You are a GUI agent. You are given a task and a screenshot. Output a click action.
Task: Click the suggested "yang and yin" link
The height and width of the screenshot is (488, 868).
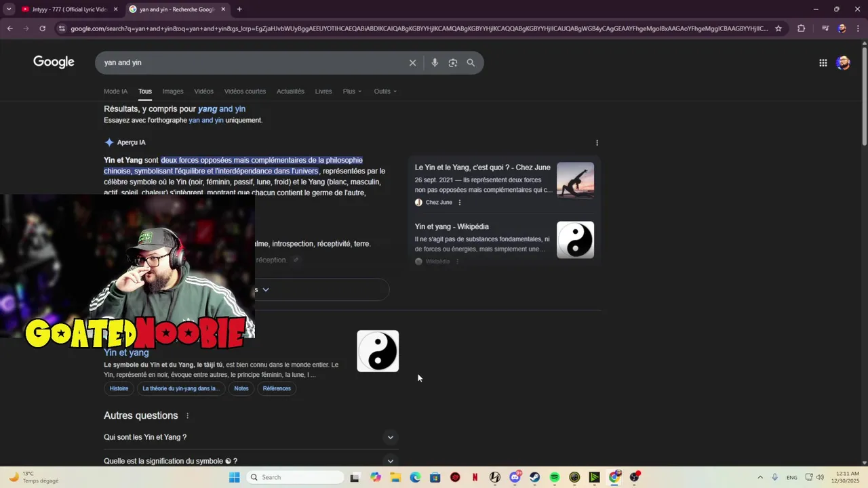pos(222,109)
